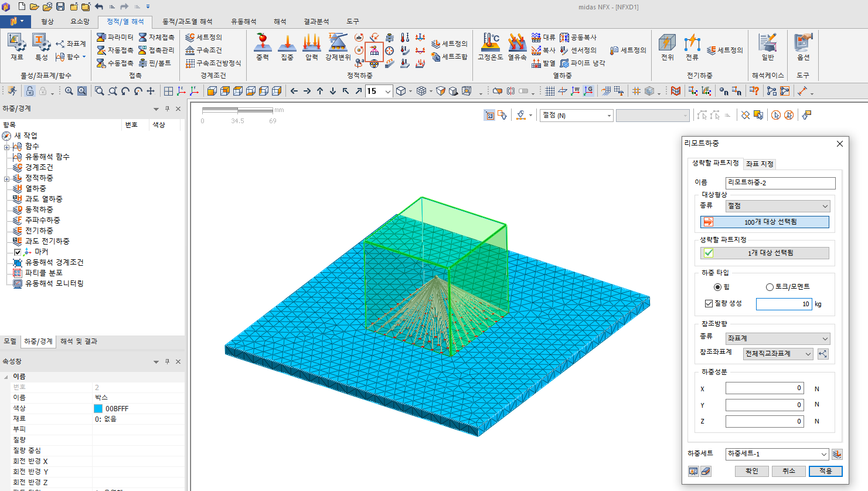The height and width of the screenshot is (491, 868).
Task: Switch to the 형상 ribbon tab
Action: [x=47, y=22]
